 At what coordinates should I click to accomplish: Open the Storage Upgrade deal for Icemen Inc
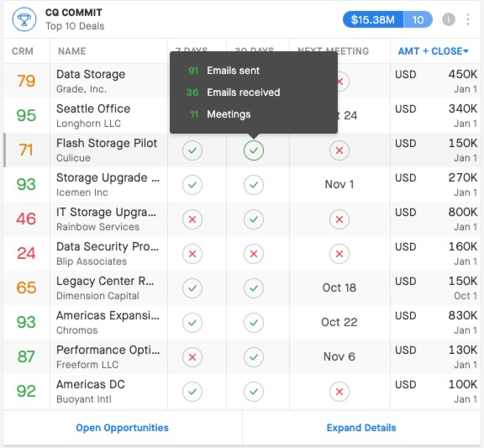point(108,178)
